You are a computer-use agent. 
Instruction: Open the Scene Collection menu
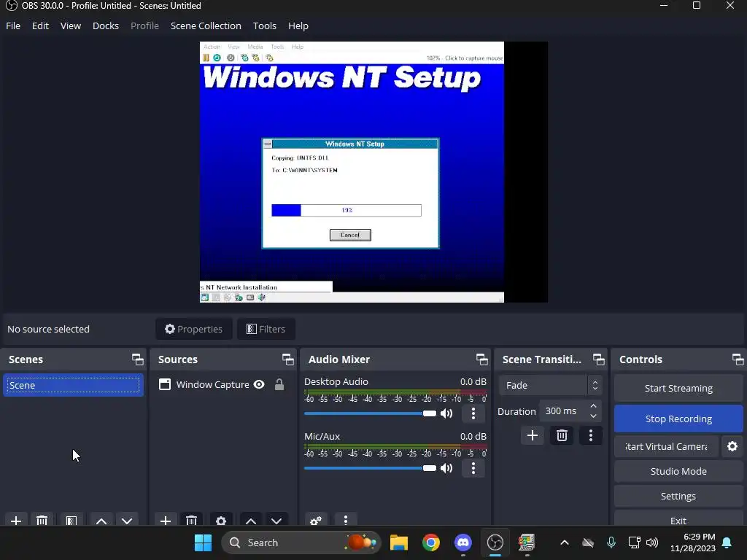pyautogui.click(x=206, y=26)
